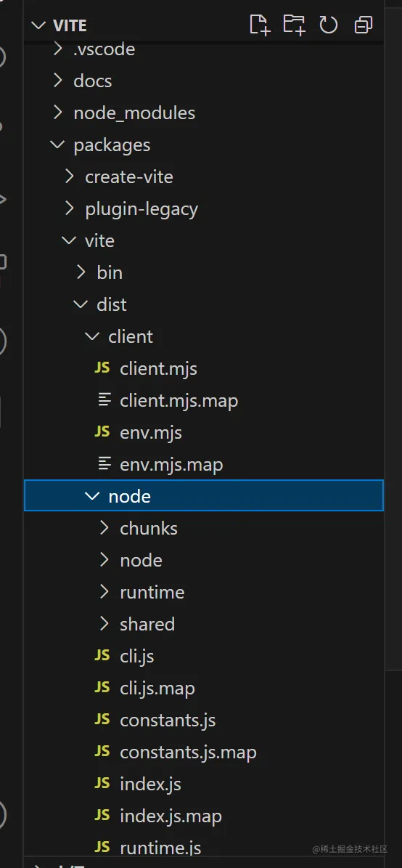Click the text-file icon beside client.mjs.map
402x868 pixels.
104,400
